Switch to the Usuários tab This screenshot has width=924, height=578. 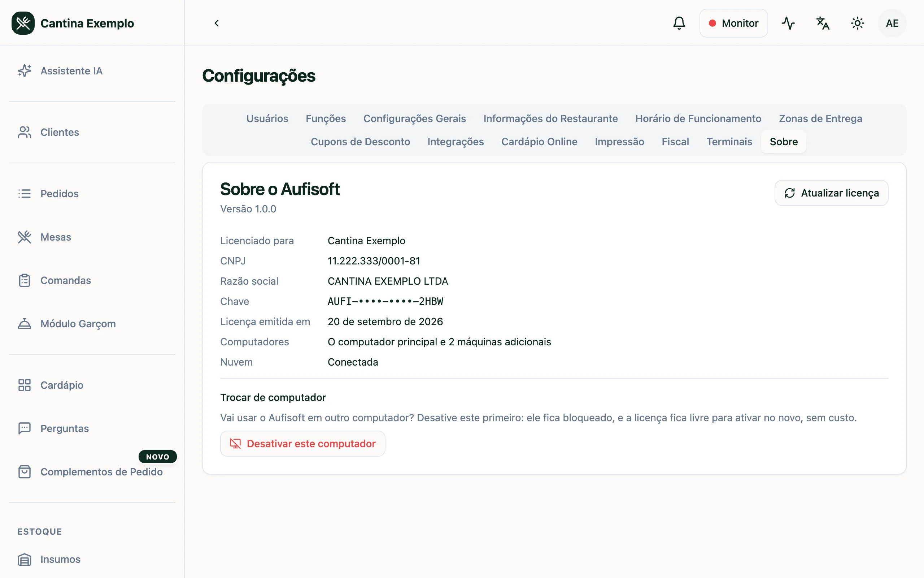pyautogui.click(x=267, y=118)
